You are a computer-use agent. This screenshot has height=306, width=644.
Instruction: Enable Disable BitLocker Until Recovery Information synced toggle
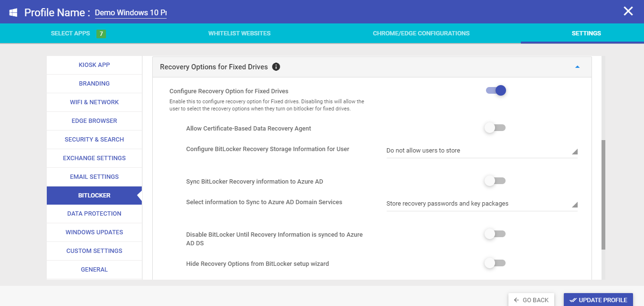(x=495, y=234)
